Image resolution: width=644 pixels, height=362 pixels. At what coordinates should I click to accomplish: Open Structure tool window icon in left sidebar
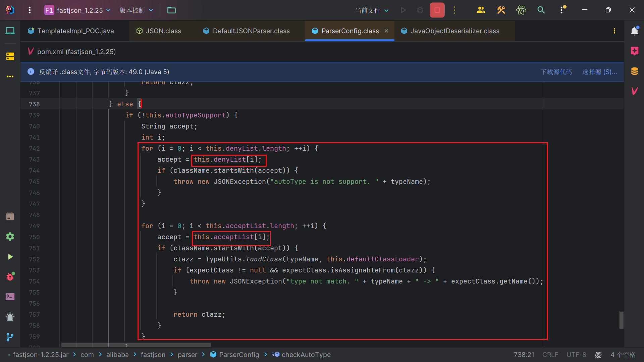(x=10, y=56)
